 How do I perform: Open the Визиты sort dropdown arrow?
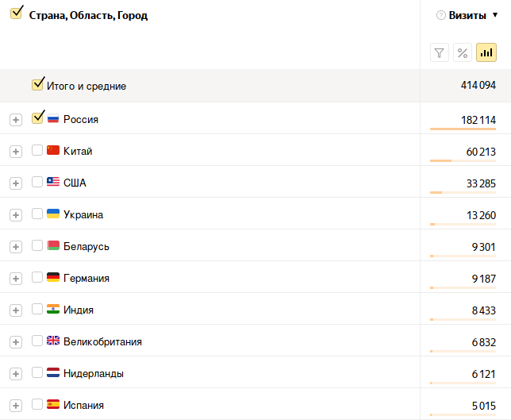[496, 15]
